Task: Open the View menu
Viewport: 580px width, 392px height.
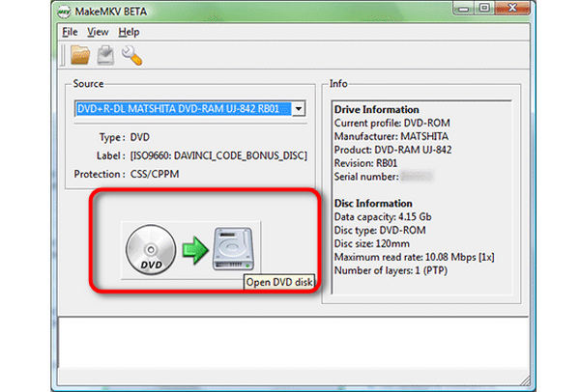Action: pyautogui.click(x=98, y=32)
